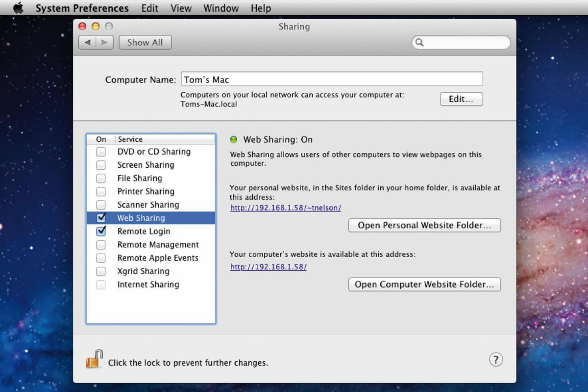The width and height of the screenshot is (588, 392).
Task: Open the Window menu
Action: coord(221,8)
